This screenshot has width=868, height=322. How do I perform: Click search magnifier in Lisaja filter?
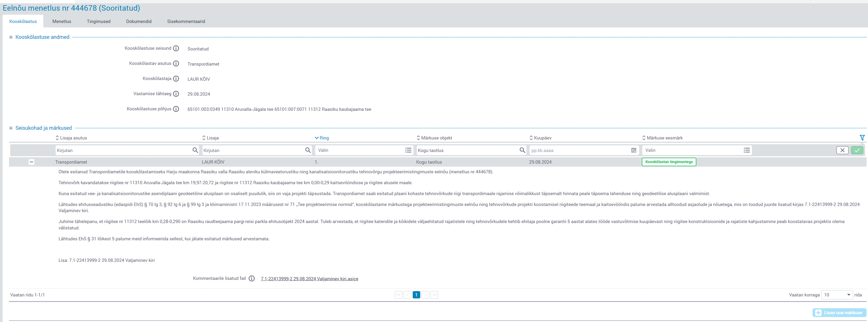point(308,150)
